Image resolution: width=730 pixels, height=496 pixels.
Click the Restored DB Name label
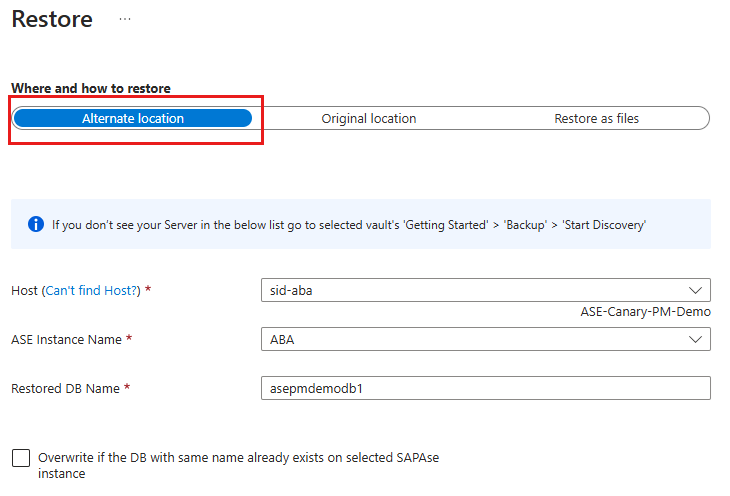66,388
